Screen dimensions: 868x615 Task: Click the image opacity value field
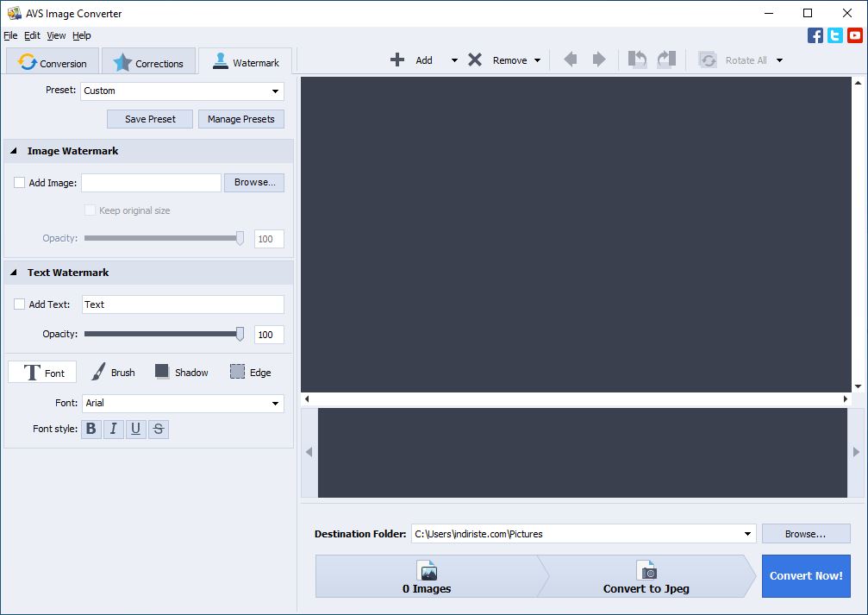269,239
